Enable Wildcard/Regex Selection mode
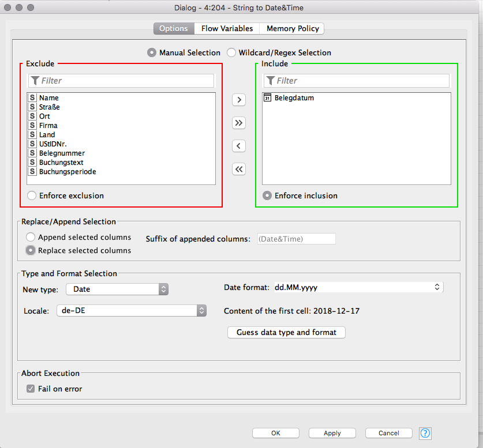Image resolution: width=483 pixels, height=448 pixels. pos(232,52)
